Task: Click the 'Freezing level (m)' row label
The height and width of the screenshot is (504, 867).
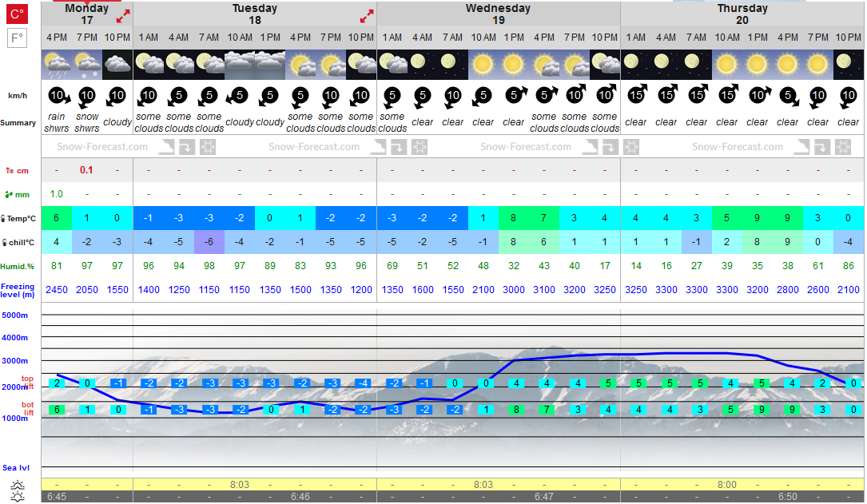Action: [x=18, y=291]
